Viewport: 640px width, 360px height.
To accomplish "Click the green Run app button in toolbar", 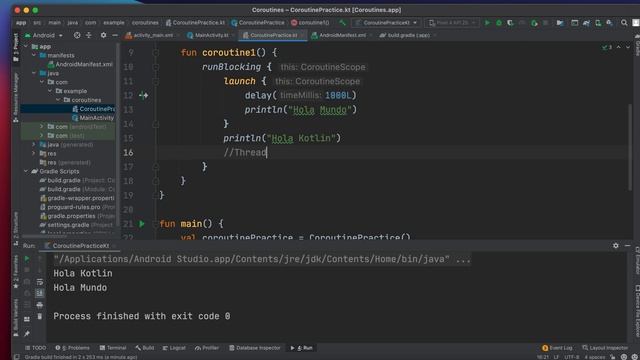I will point(487,23).
